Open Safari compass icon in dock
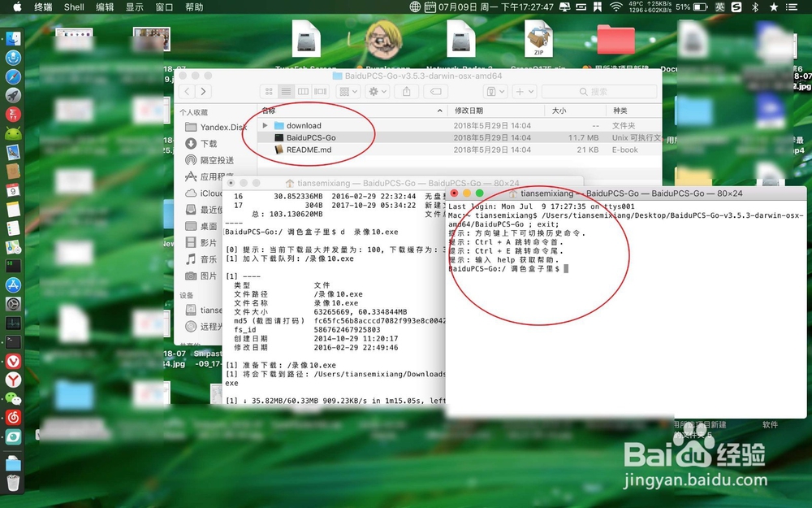The image size is (812, 508). pos(13,76)
